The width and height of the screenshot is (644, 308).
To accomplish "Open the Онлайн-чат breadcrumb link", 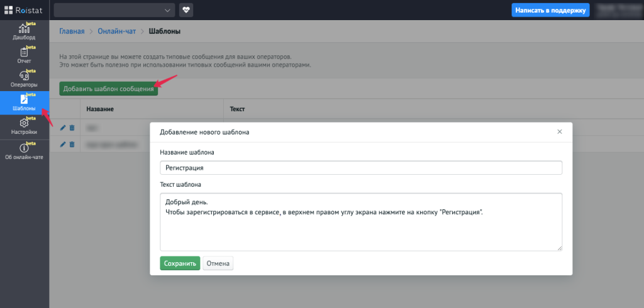I will coord(116,31).
